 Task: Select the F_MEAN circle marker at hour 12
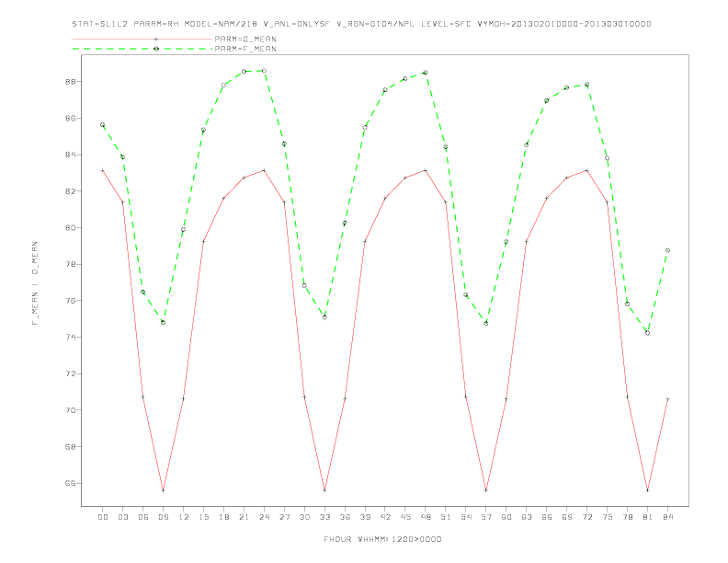(x=184, y=229)
